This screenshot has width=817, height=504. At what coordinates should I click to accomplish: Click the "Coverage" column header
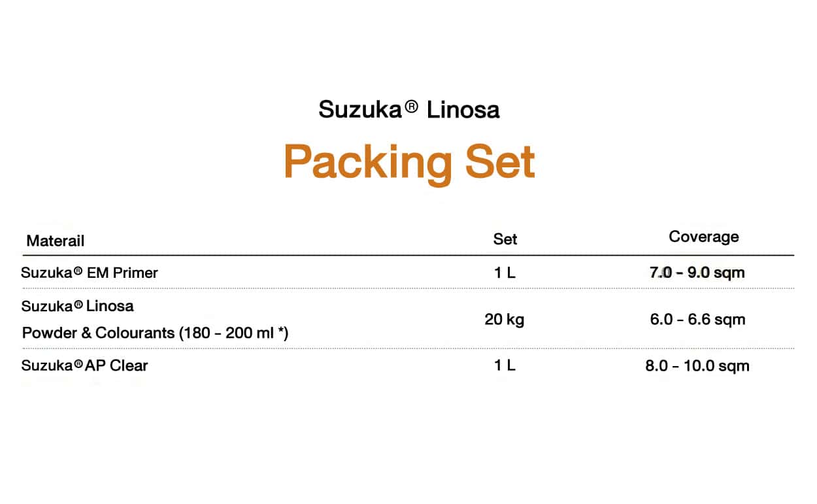[703, 237]
